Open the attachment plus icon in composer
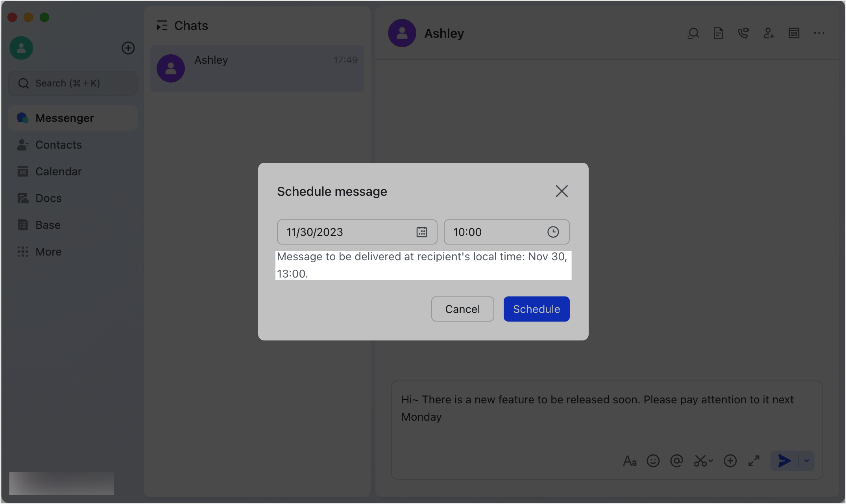The image size is (846, 504). click(x=730, y=461)
